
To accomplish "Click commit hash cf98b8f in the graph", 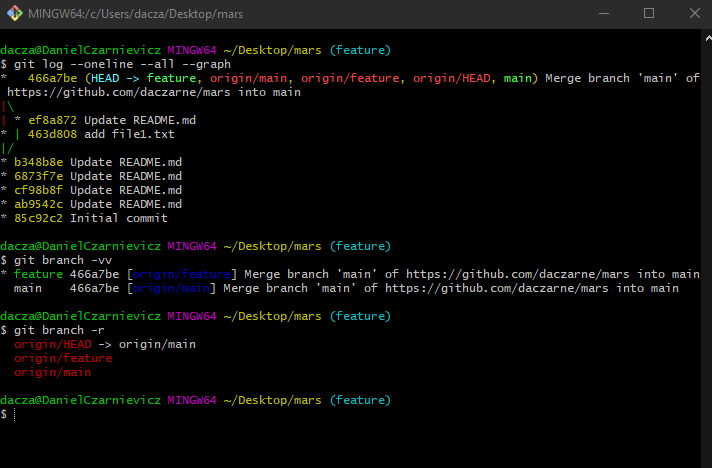I will tap(38, 190).
